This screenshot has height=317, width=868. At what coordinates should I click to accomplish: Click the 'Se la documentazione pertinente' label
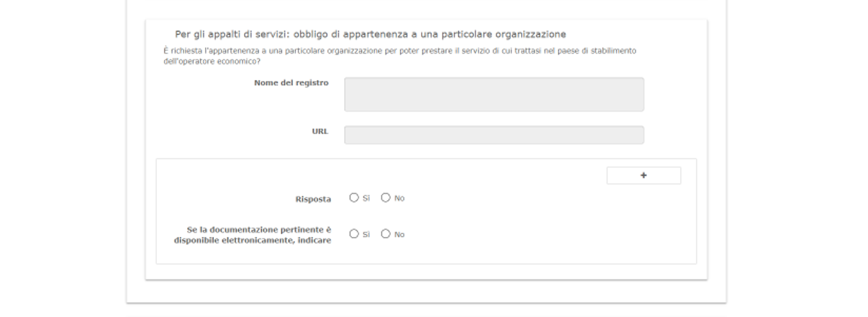pyautogui.click(x=258, y=230)
